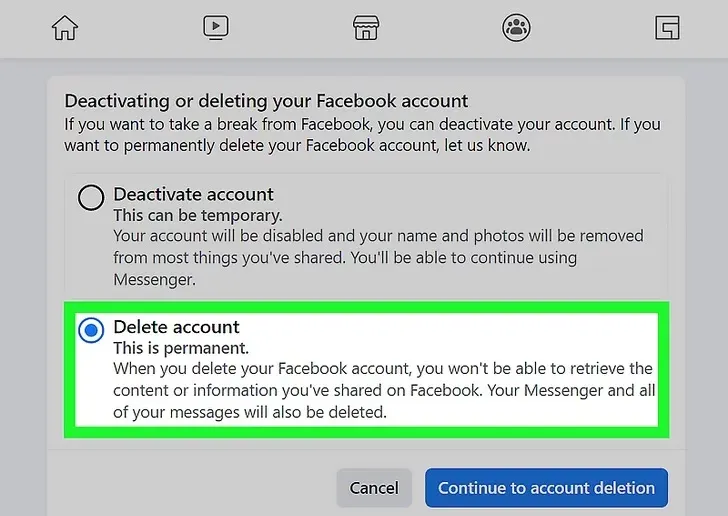Click the Cancel button
The height and width of the screenshot is (516, 728).
click(x=374, y=488)
